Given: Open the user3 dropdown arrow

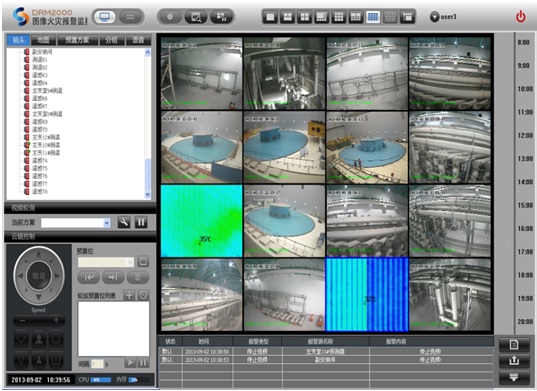Looking at the screenshot, I should 434,16.
